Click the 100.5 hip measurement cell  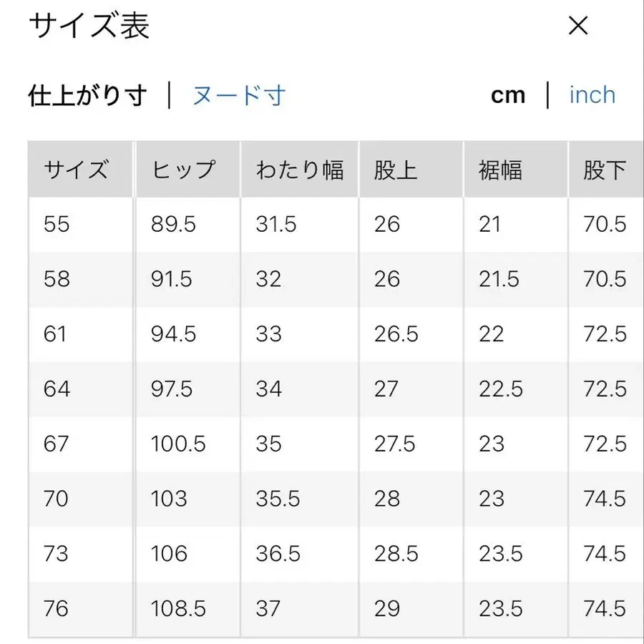click(177, 444)
